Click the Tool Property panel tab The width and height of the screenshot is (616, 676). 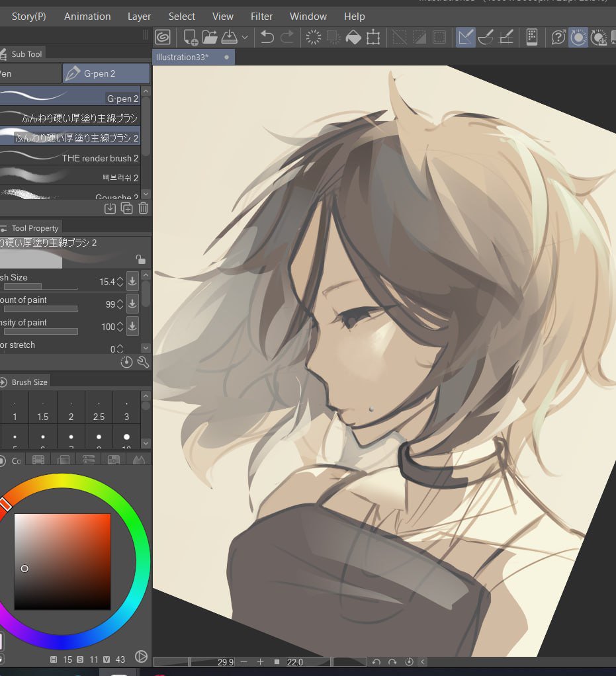click(30, 228)
